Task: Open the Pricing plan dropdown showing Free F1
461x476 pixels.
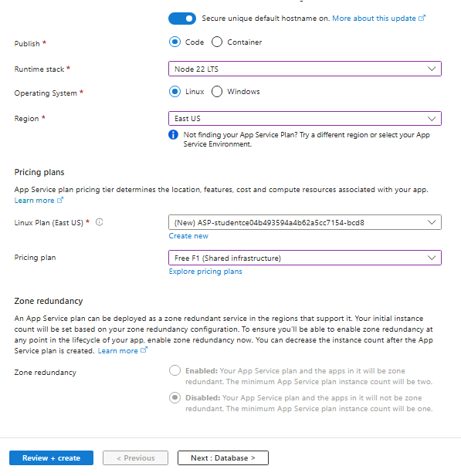Action: [x=305, y=258]
